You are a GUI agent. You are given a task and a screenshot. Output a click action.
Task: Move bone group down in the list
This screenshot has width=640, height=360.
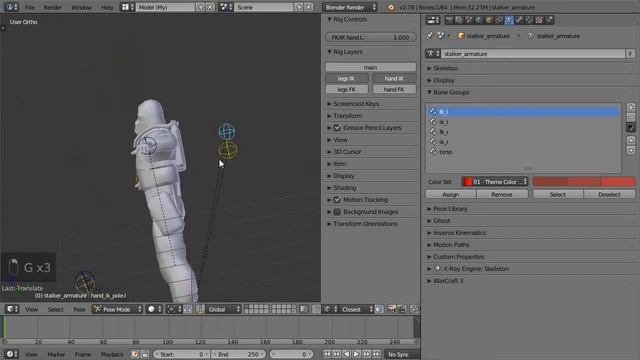coord(631,150)
